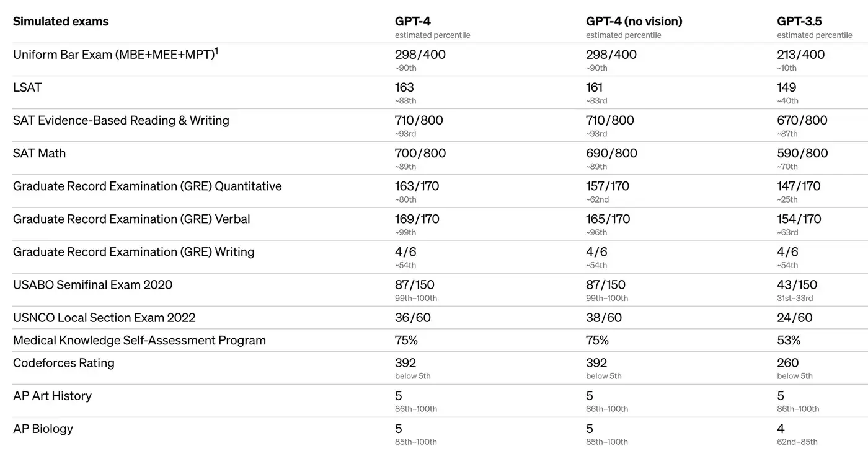Click the LSAT row label
868x459 pixels.
point(27,87)
